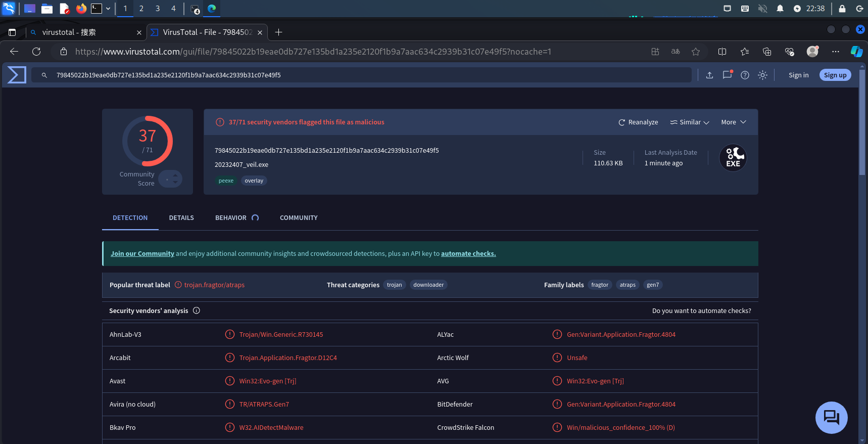The image size is (868, 444).
Task: Switch to the virustotal search browser tab
Action: (x=86, y=32)
